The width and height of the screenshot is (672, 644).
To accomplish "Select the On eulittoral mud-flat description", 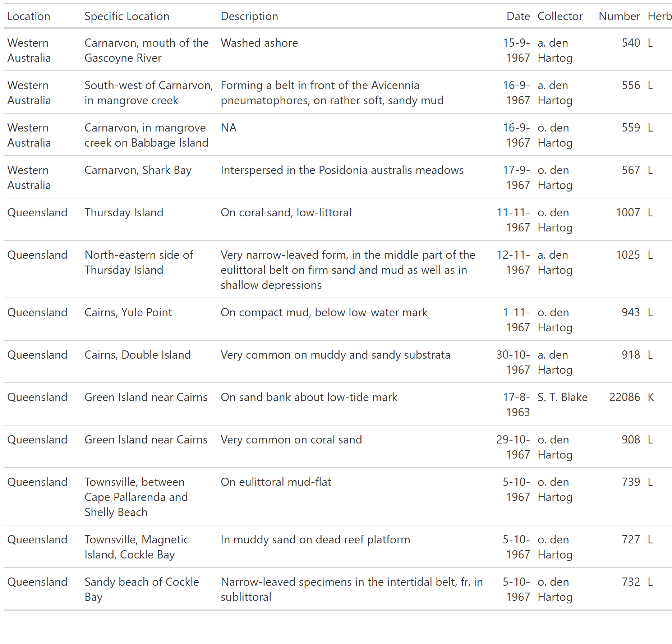I will [276, 482].
